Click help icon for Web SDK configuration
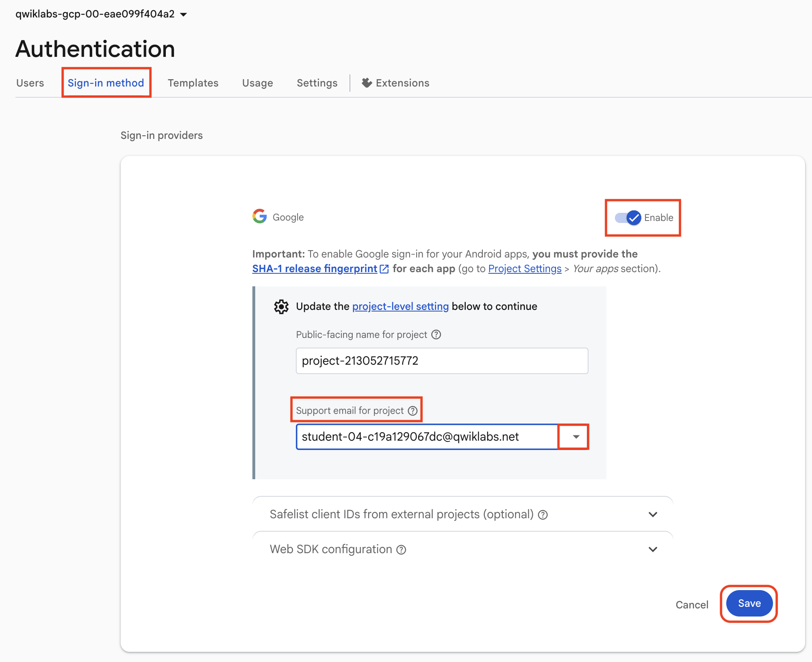 click(401, 550)
